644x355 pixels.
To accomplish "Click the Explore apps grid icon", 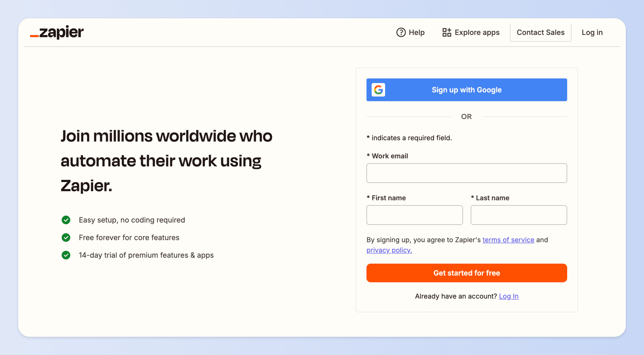I will 447,32.
